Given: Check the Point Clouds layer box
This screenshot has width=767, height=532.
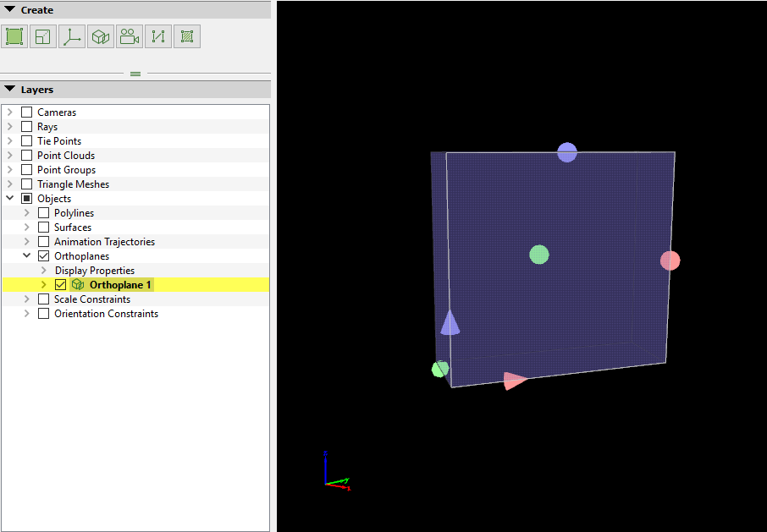Looking at the screenshot, I should pyautogui.click(x=27, y=156).
